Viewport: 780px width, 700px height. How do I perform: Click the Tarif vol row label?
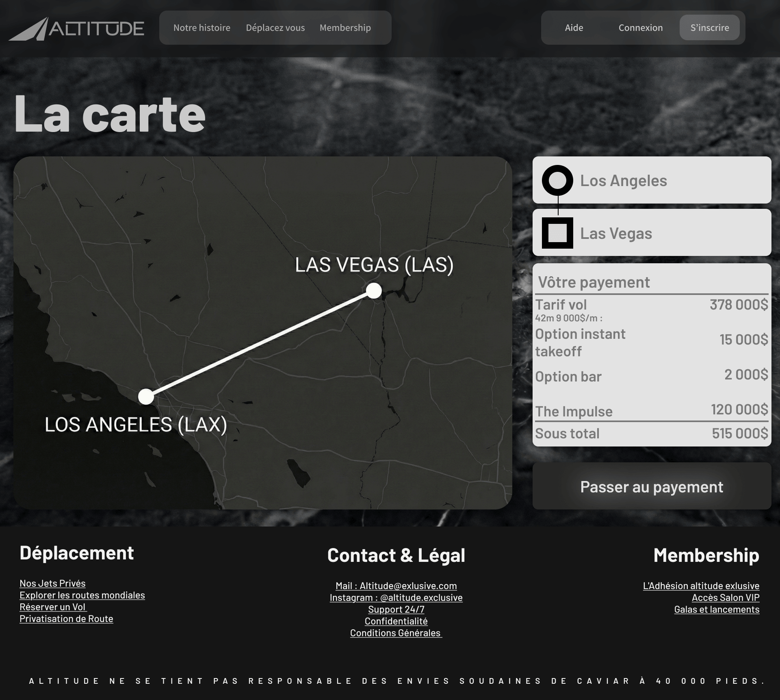[x=561, y=305]
